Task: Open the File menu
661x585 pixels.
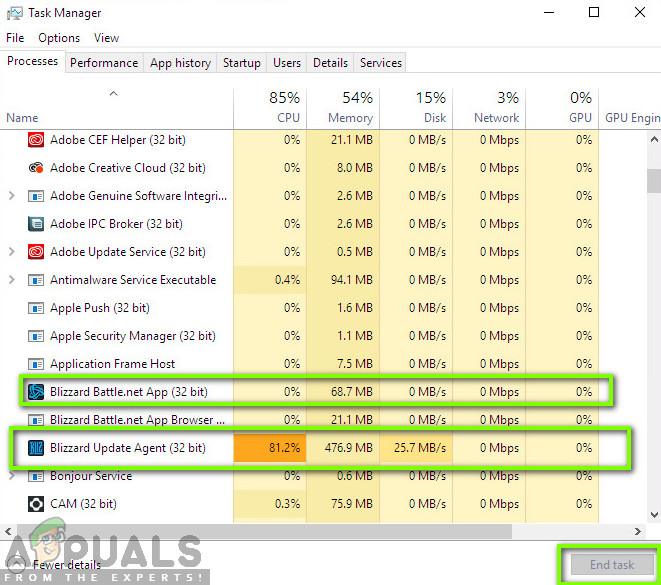Action: (15, 38)
